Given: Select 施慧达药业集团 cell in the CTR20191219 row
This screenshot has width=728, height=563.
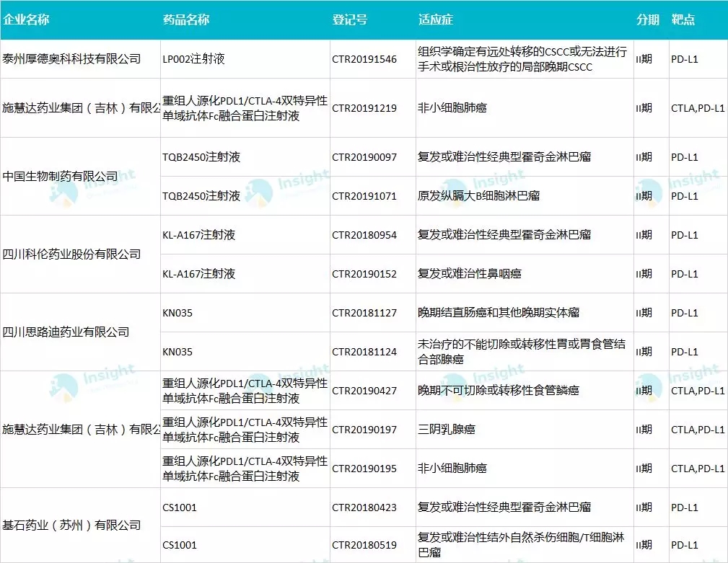Looking at the screenshot, I should pos(82,108).
